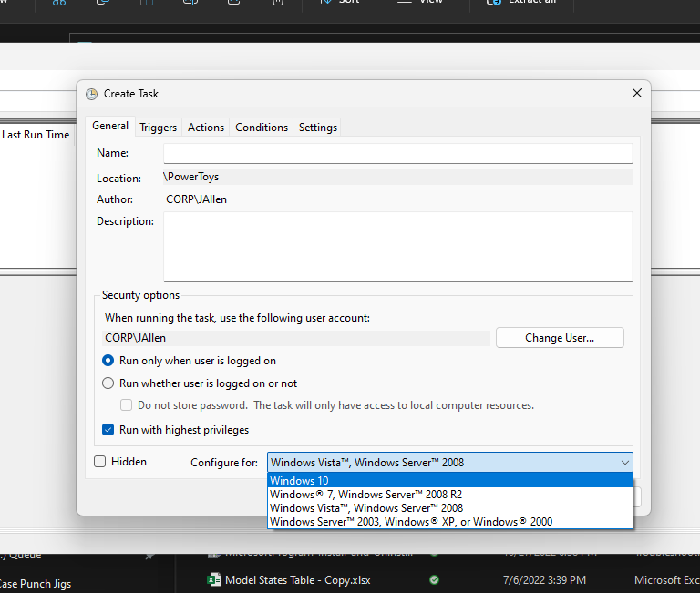Toggle the Do not store password checkbox
This screenshot has width=700, height=593.
127,405
